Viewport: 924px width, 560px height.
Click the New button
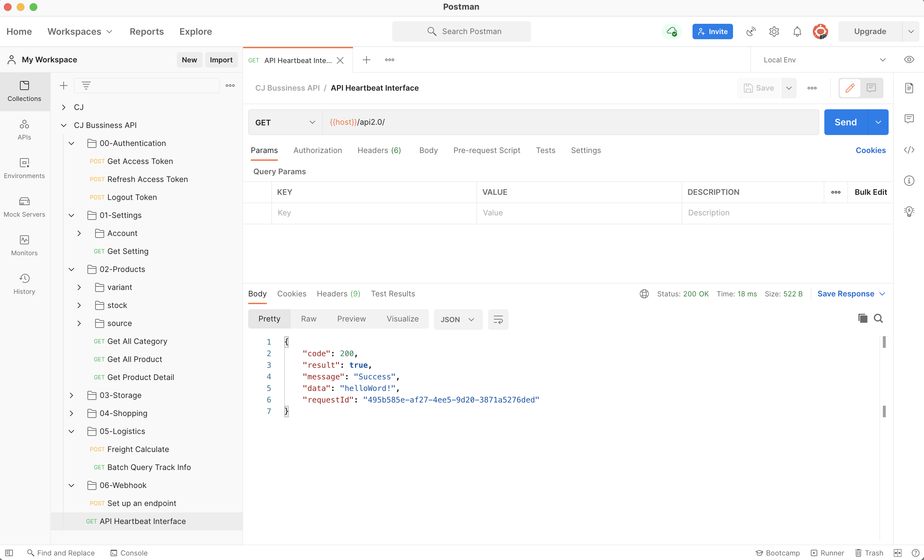point(189,60)
